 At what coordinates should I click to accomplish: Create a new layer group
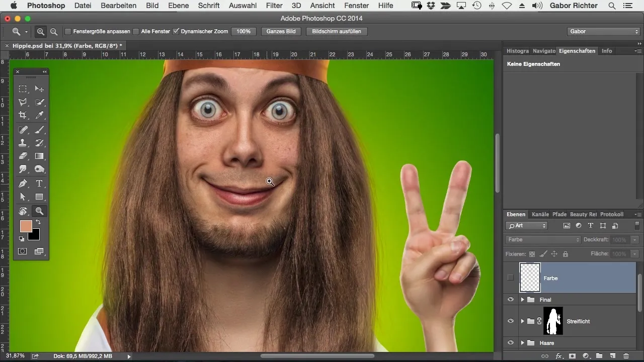pos(599,356)
